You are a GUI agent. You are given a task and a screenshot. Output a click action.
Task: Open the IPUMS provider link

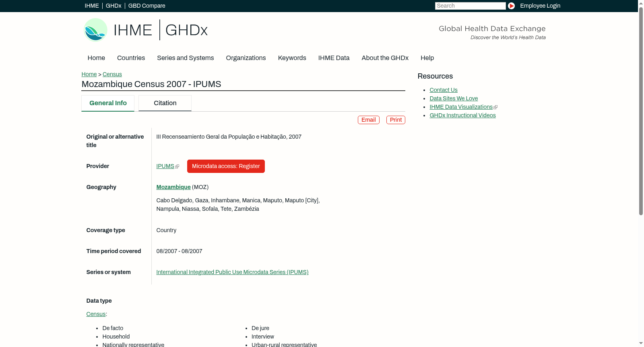[x=165, y=166]
